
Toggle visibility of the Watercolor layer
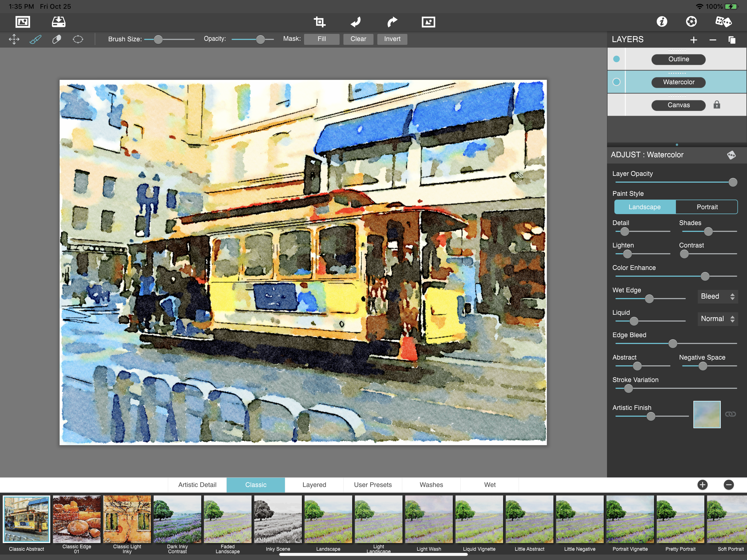click(x=616, y=82)
